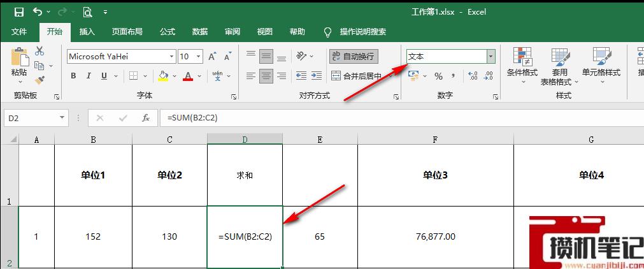The image size is (644, 269).
Task: Switch to the 公式 ribbon tab
Action: 167,32
